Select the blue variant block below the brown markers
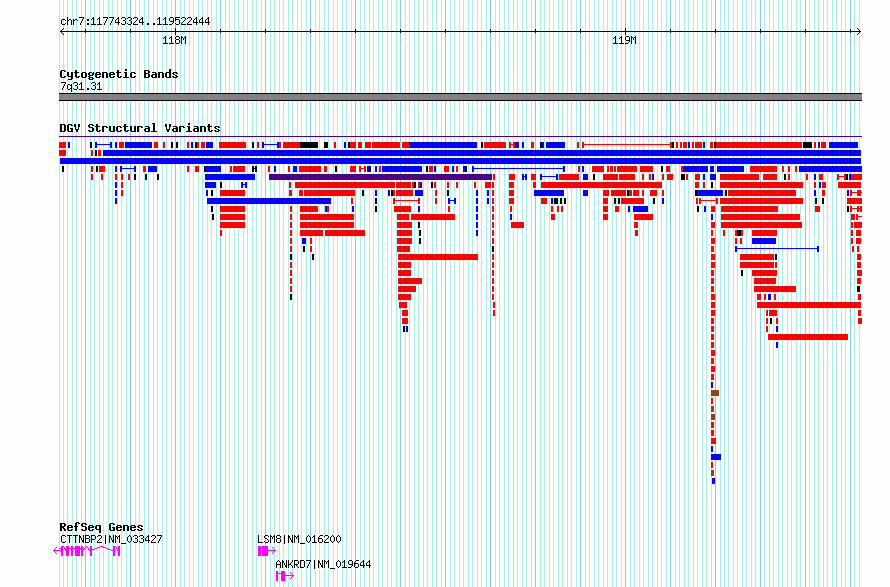This screenshot has width=890, height=587. (716, 457)
